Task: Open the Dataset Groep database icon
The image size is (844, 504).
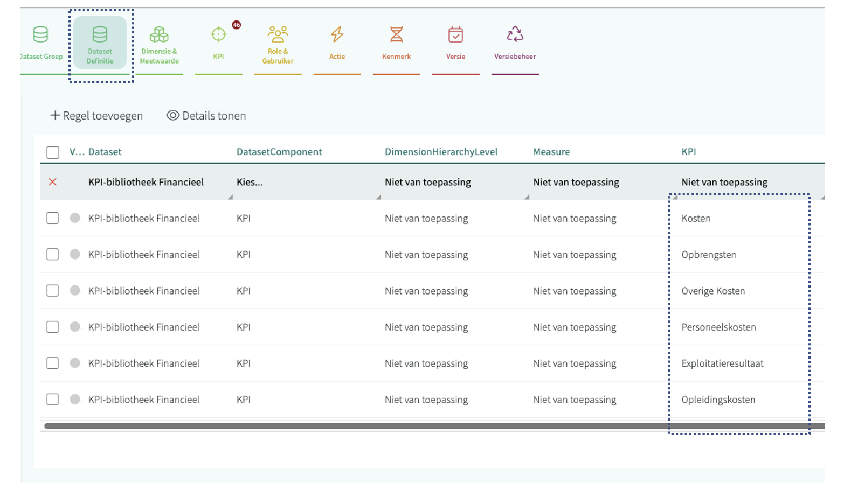Action: click(x=40, y=34)
